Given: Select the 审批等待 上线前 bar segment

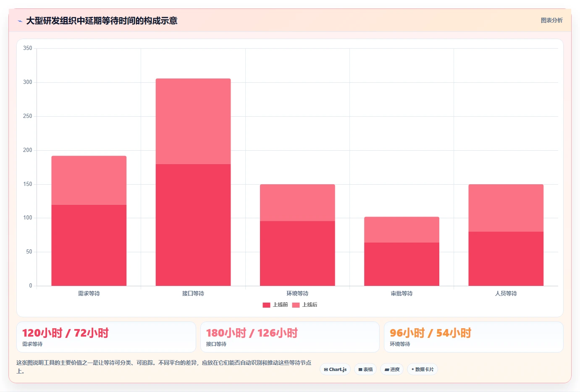Looking at the screenshot, I should coord(402,264).
